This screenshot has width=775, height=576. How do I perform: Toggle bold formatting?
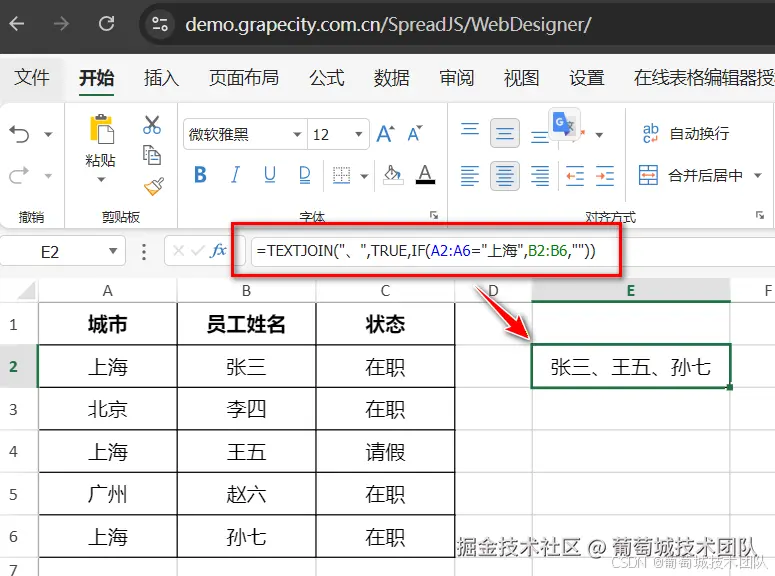coord(200,175)
